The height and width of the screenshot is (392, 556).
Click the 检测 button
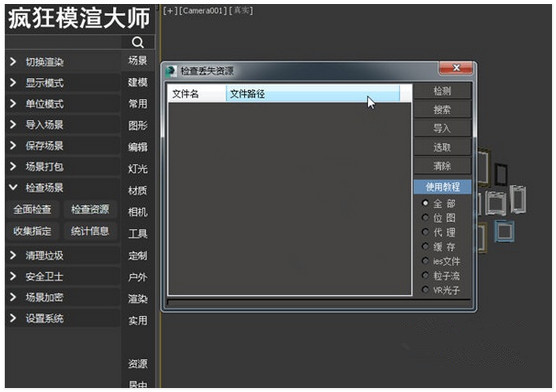442,91
